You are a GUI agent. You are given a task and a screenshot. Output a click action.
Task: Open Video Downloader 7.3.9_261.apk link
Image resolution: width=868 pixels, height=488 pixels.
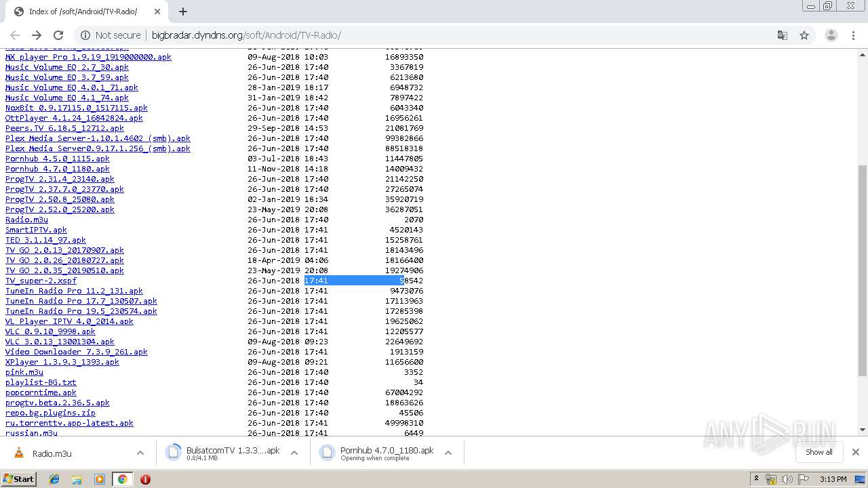pos(77,352)
